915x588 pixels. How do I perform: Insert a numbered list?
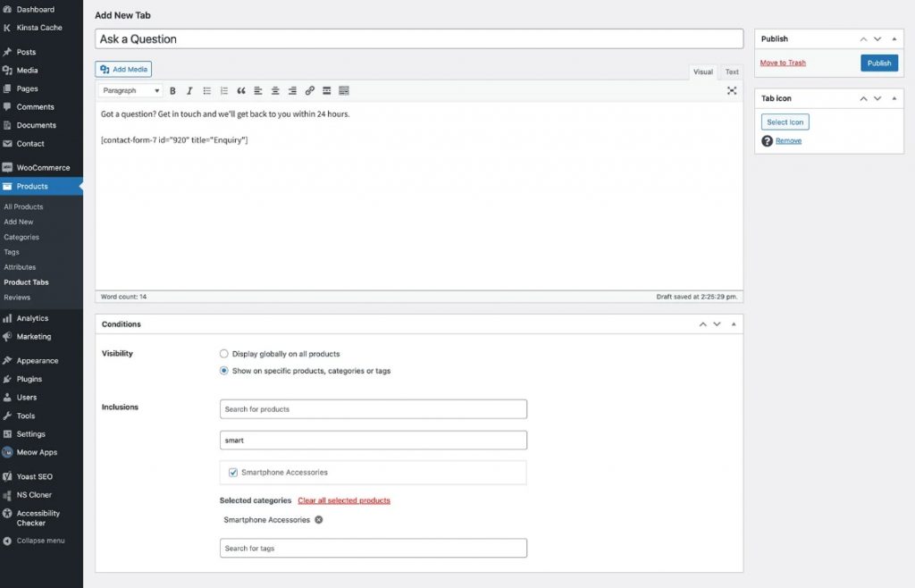224,91
